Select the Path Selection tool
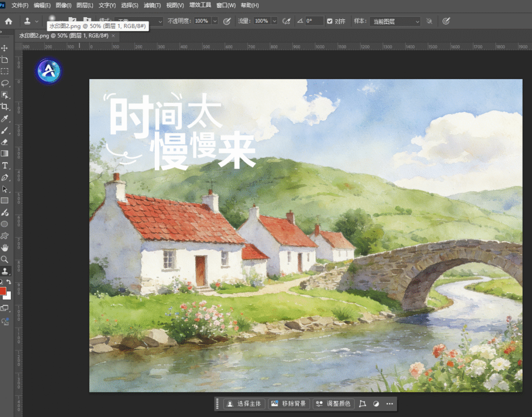532x417 pixels. pyautogui.click(x=4, y=189)
